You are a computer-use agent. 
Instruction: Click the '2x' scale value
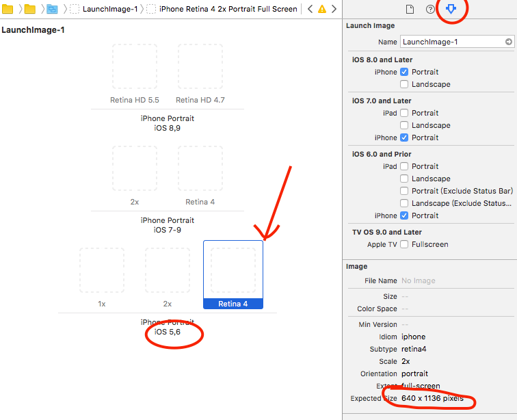(406, 362)
